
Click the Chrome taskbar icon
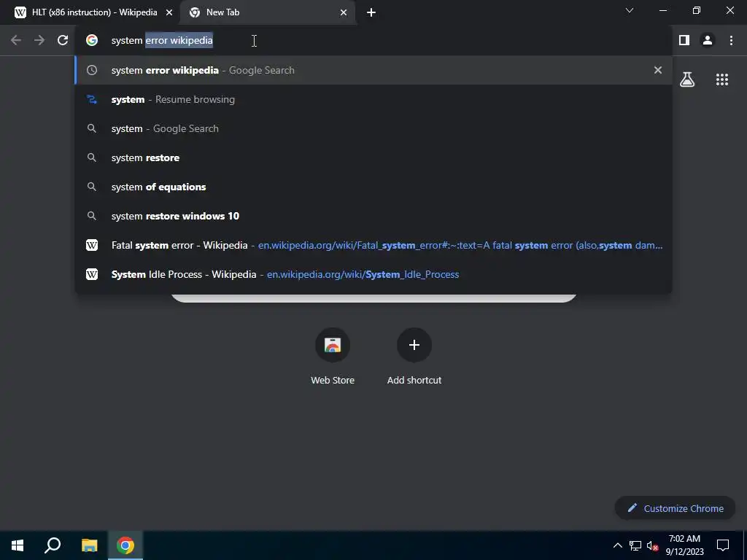click(x=125, y=545)
